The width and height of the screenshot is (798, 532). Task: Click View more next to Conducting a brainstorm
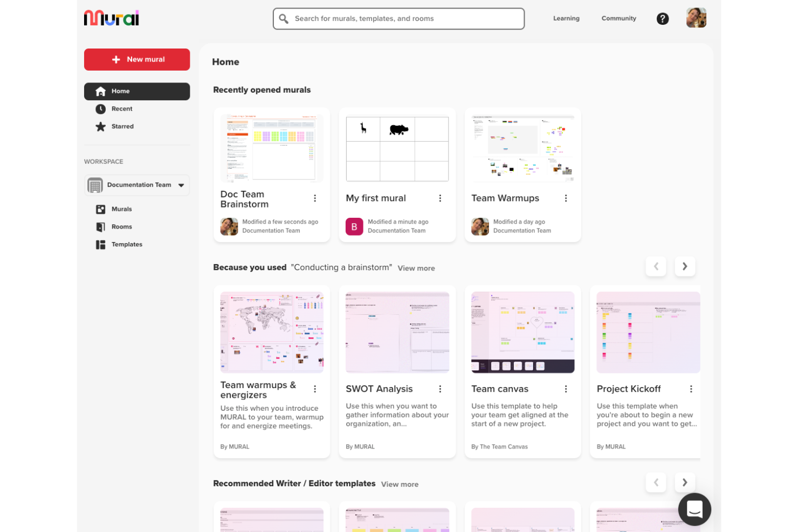pos(416,268)
